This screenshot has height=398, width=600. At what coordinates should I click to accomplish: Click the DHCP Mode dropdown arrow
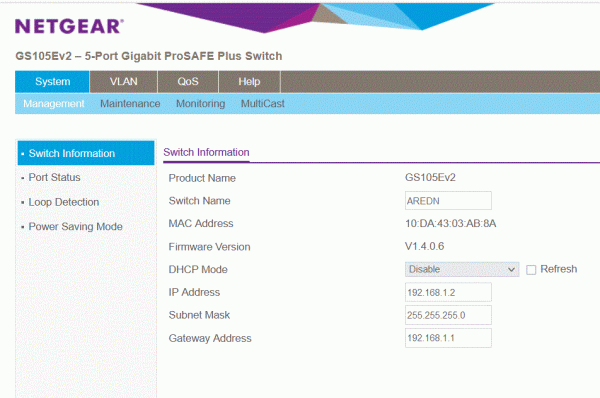(511, 269)
